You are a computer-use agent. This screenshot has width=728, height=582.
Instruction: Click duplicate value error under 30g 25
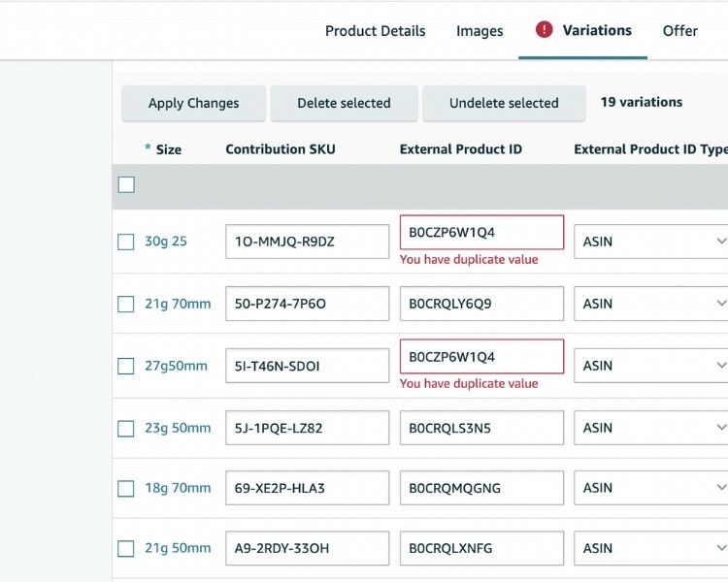[x=469, y=259]
